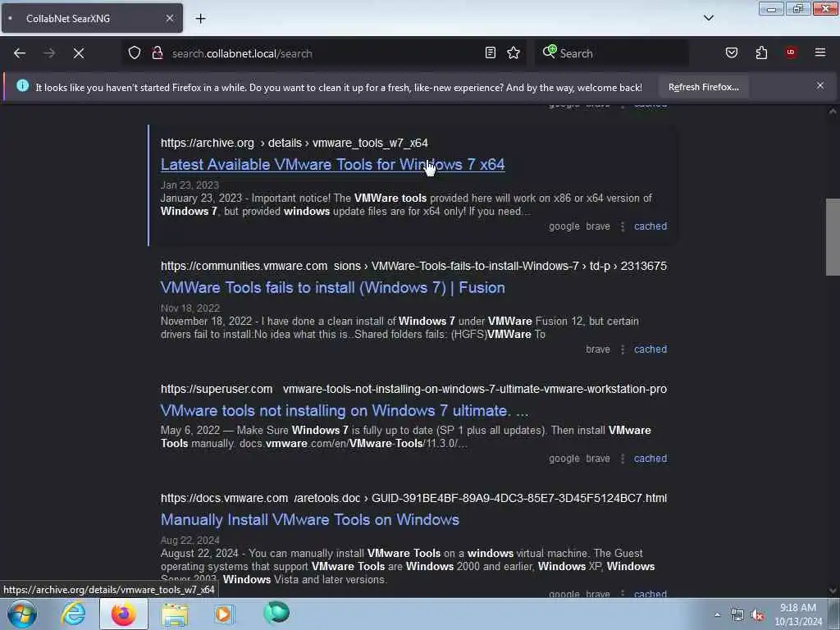Viewport: 840px width, 630px height.
Task: Open Manually Install VMware Tools on Windows
Action: (309, 519)
